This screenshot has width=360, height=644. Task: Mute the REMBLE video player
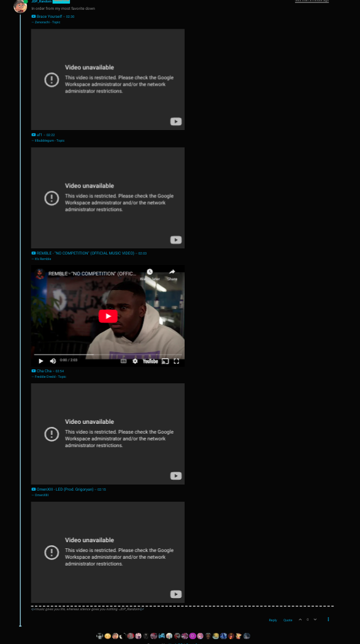point(53,361)
